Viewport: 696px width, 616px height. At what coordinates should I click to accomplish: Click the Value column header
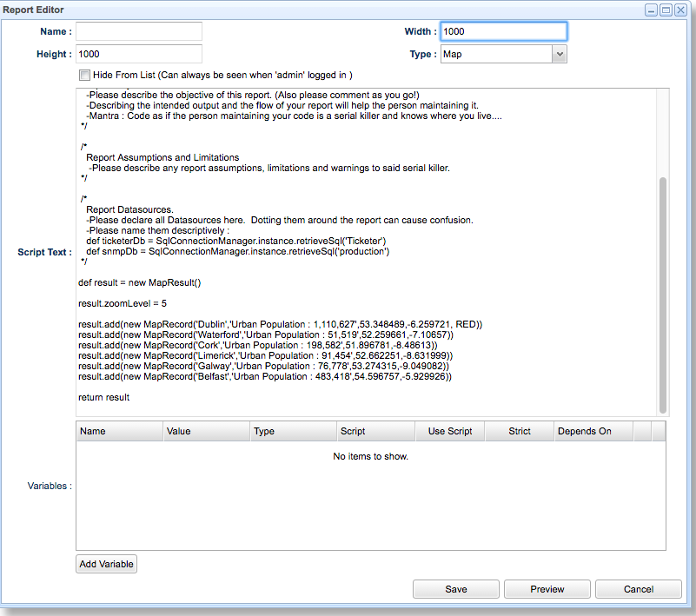(206, 431)
